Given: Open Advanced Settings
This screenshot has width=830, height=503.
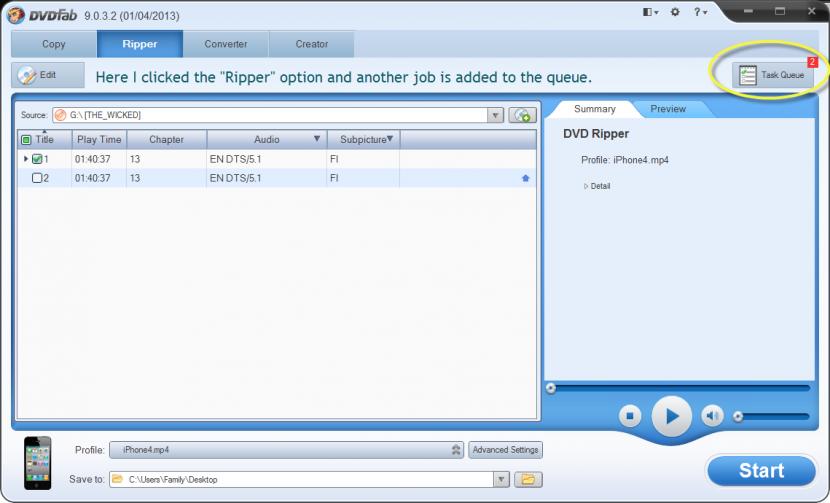Looking at the screenshot, I should pos(506,450).
